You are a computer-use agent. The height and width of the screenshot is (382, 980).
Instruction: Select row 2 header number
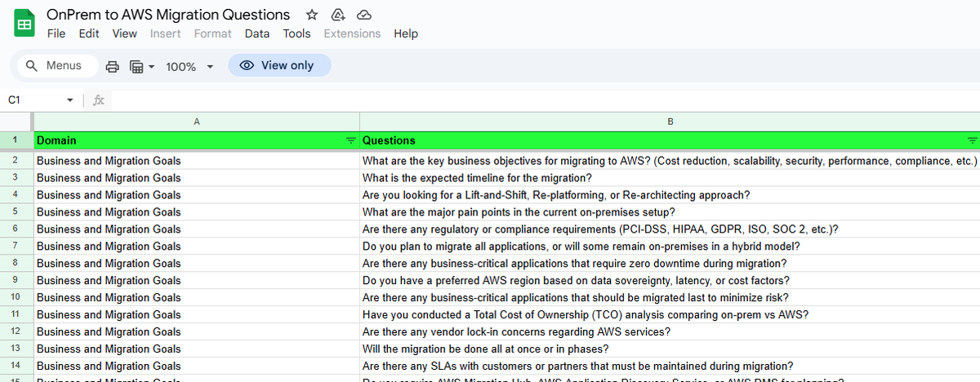tap(16, 161)
